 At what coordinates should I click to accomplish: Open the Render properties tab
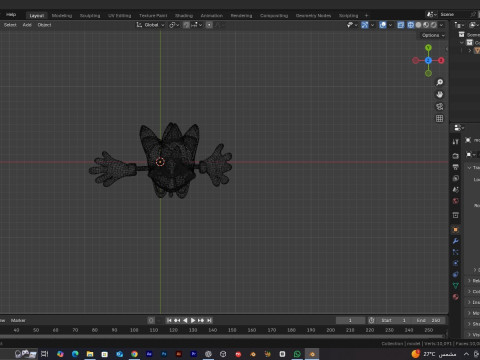[455, 156]
